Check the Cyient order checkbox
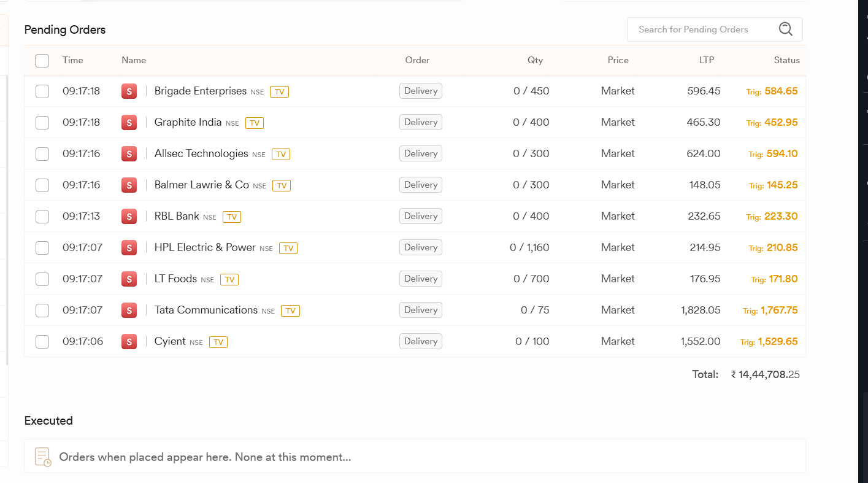The height and width of the screenshot is (483, 868). [42, 342]
